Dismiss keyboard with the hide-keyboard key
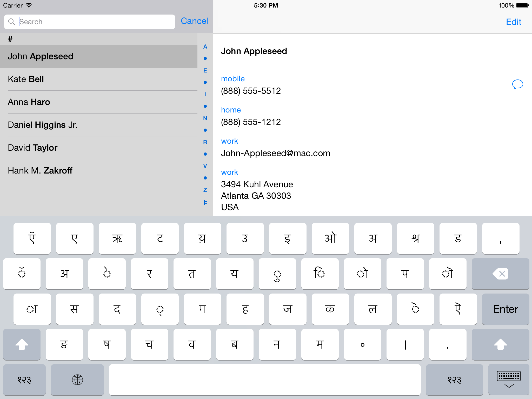Viewport: 532px width, 399px height. [509, 380]
